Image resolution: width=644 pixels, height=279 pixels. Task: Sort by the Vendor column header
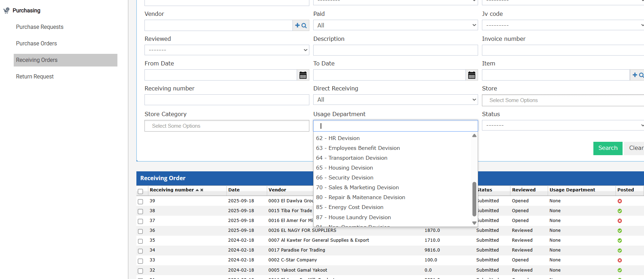277,190
